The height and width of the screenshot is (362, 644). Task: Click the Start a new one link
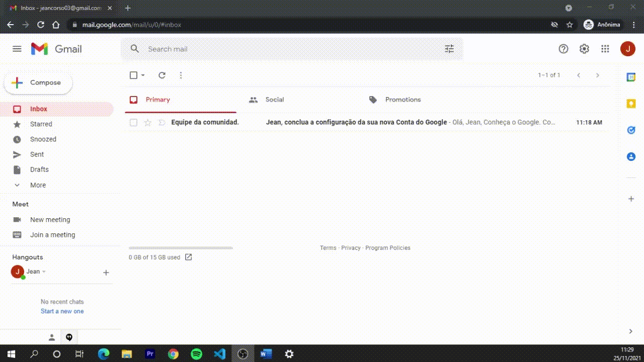pos(62,311)
